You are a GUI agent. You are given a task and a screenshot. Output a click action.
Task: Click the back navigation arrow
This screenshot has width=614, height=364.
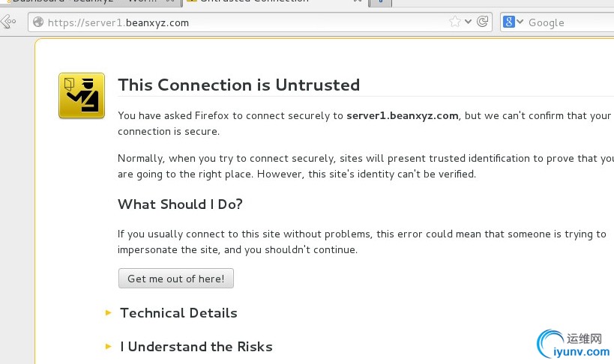[x=8, y=22]
